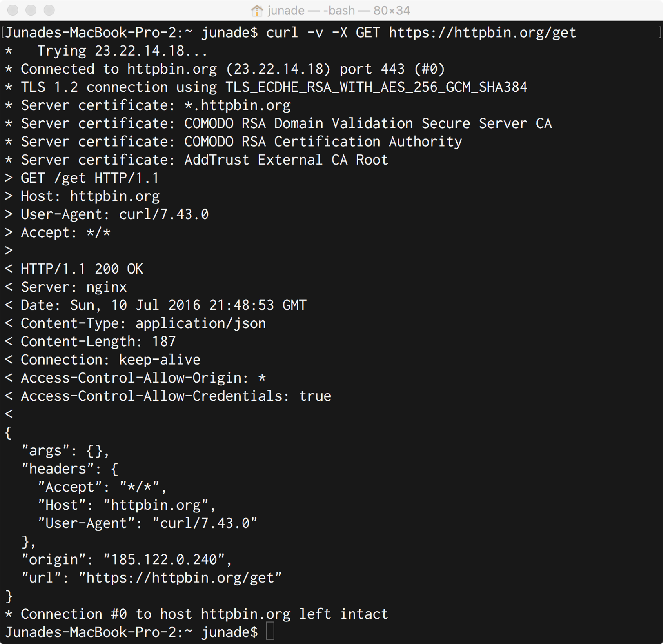Click the green zoom window button
This screenshot has width=663, height=644.
(49, 10)
